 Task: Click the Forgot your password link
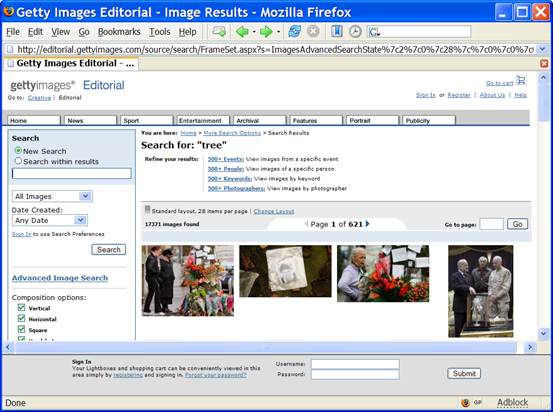[215, 375]
